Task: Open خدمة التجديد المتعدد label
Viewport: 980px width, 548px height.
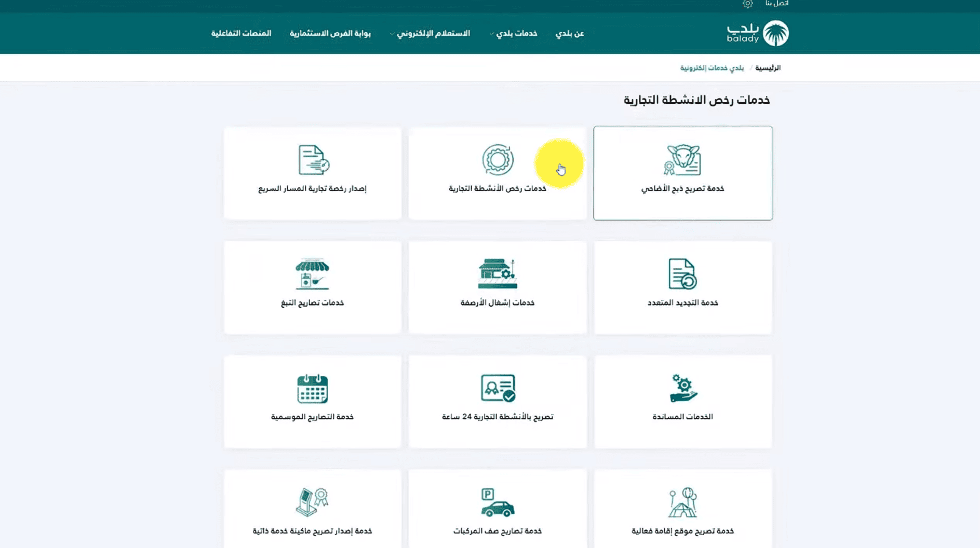Action: 682,303
